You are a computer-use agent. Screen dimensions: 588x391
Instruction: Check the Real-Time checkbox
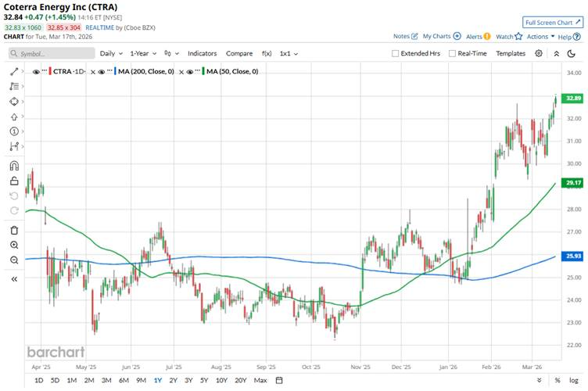[x=452, y=53]
